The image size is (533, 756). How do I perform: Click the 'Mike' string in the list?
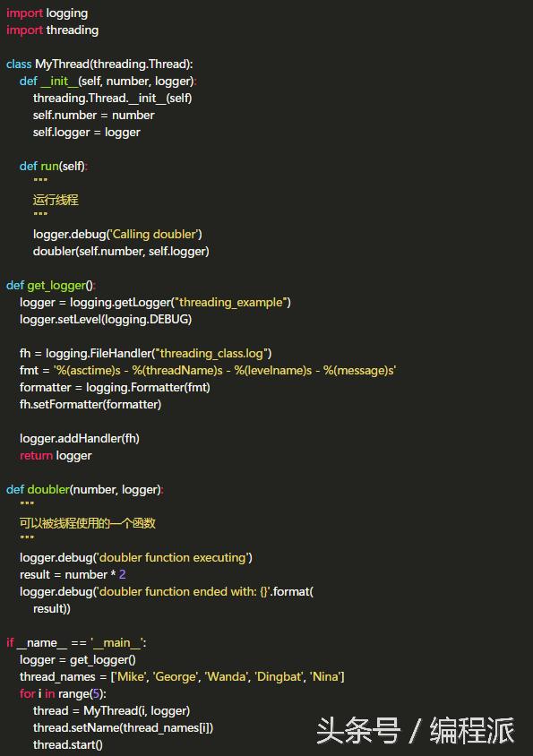pos(130,676)
